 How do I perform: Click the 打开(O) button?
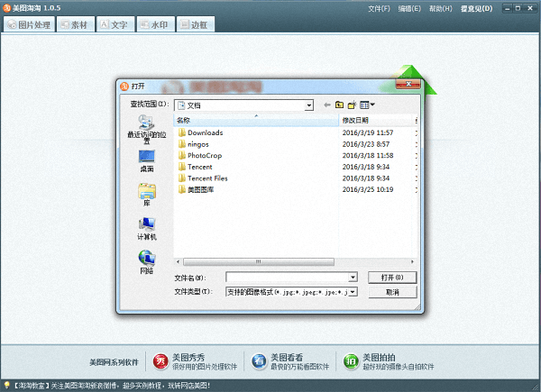[x=392, y=278]
